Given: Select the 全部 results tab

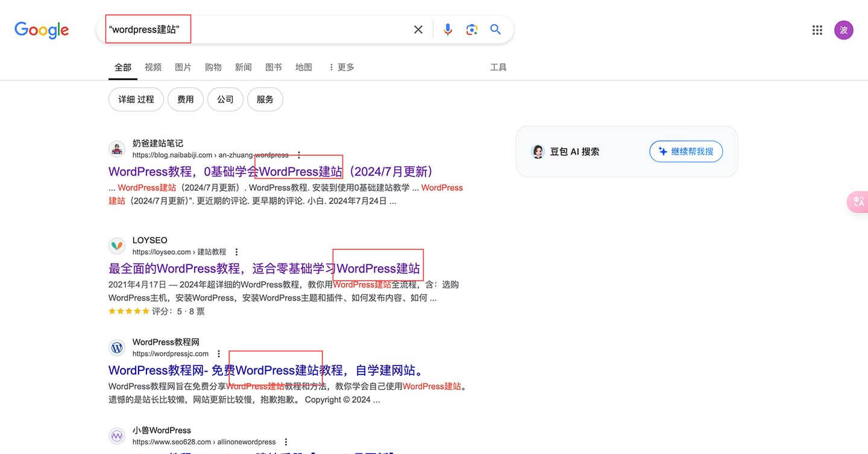Looking at the screenshot, I should 123,67.
